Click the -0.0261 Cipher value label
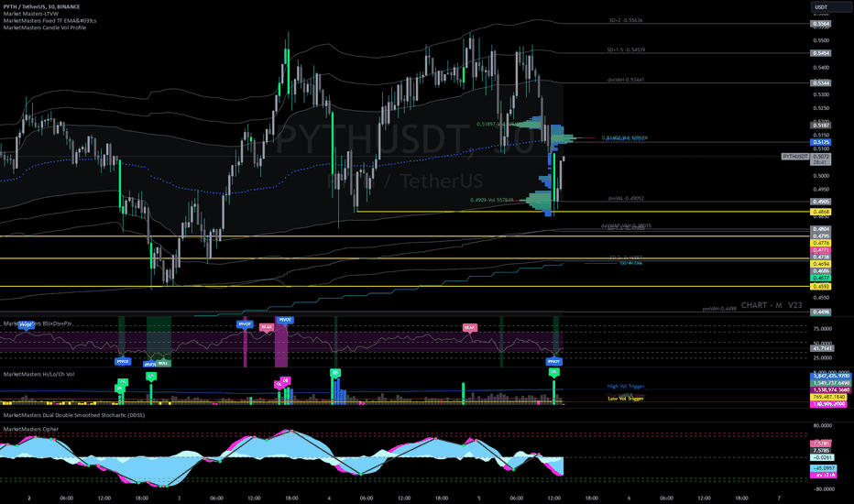 tap(822, 457)
